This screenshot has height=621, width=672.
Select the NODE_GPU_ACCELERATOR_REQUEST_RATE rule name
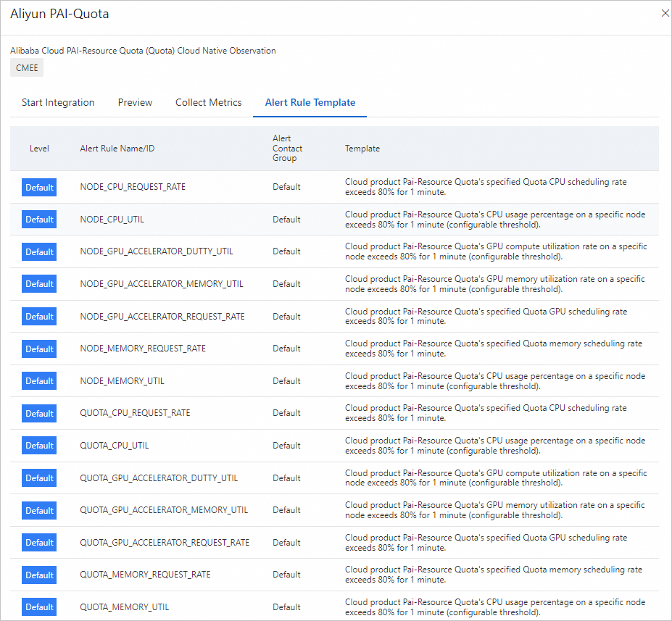(x=162, y=317)
